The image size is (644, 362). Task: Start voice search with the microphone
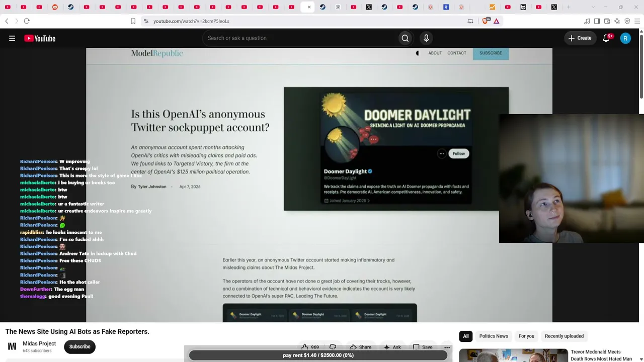[x=426, y=38]
